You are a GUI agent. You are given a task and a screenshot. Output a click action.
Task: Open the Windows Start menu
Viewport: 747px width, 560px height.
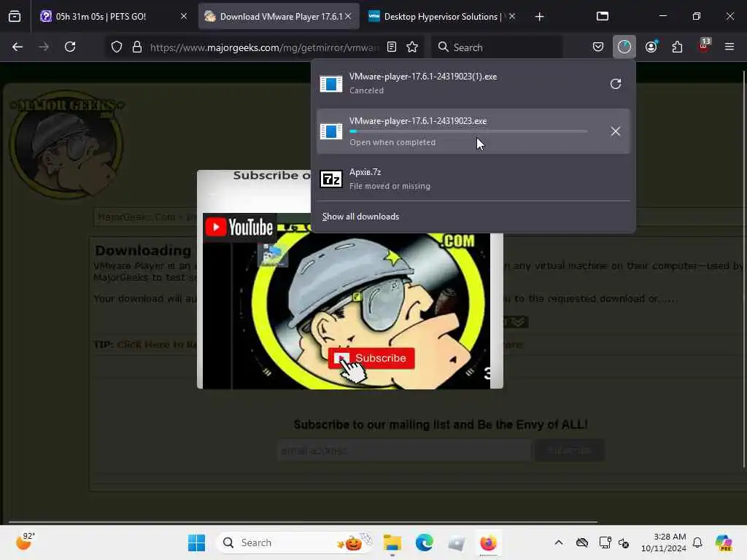tap(196, 542)
